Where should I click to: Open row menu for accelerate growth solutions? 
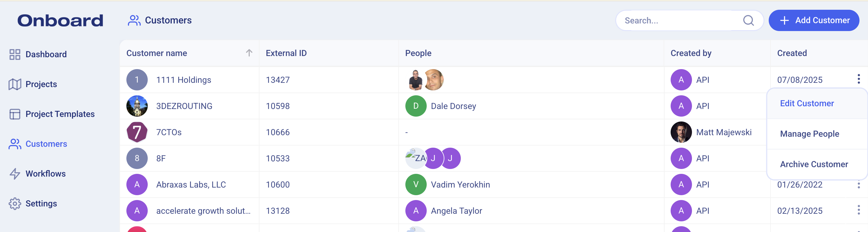tap(859, 210)
